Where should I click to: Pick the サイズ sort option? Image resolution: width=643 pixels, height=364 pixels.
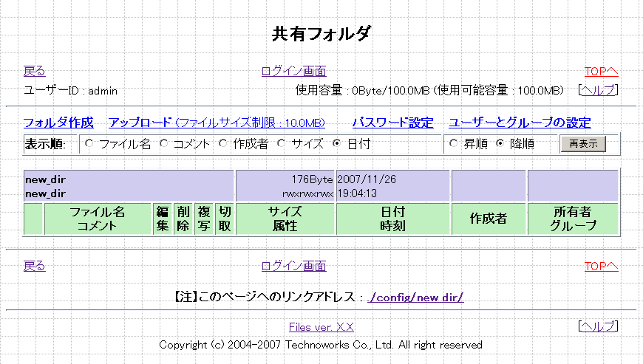282,144
